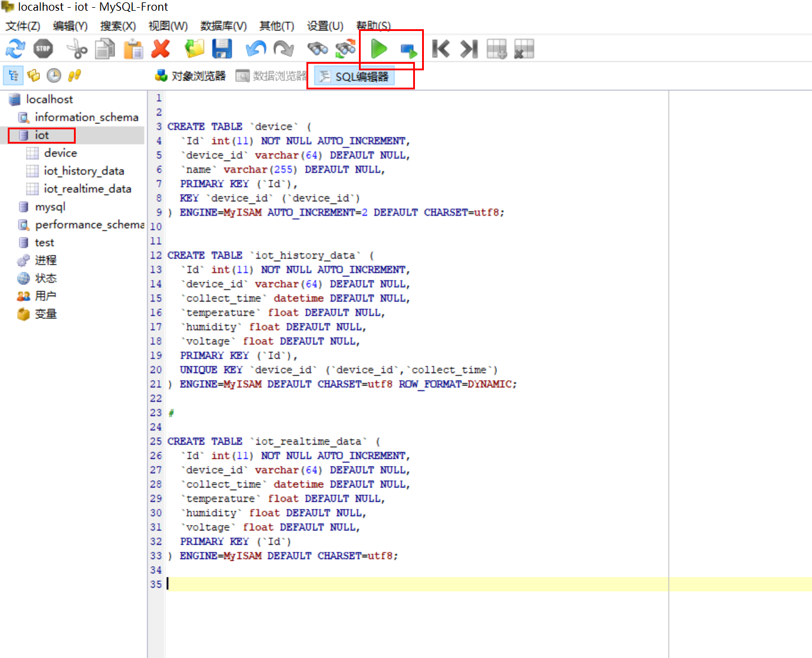The height and width of the screenshot is (658, 812).
Task: Open the 搜索(X) menu
Action: [x=118, y=26]
